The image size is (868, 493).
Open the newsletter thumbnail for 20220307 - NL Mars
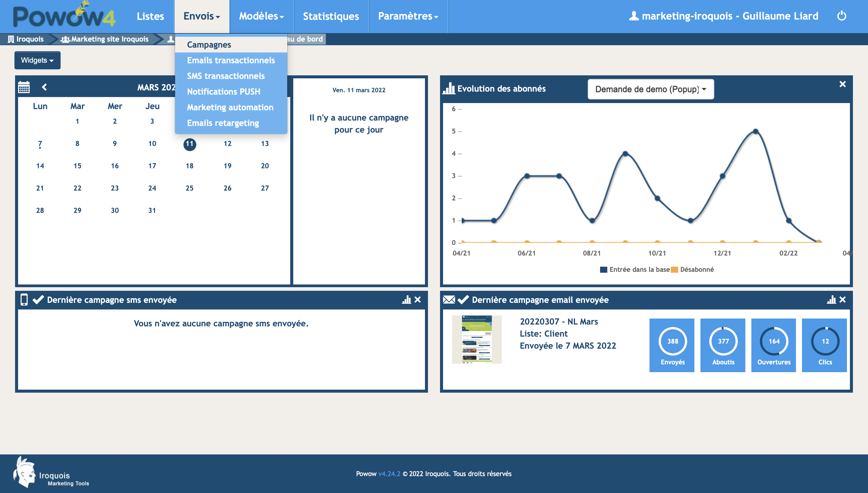tap(477, 339)
